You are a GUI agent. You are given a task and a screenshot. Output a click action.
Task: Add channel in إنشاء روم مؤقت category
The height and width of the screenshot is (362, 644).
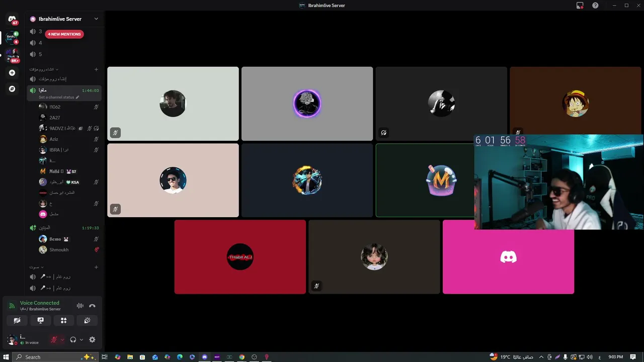point(96,69)
